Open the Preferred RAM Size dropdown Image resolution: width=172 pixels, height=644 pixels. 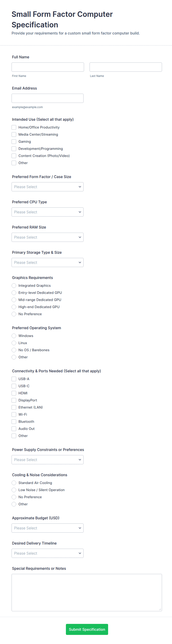tap(48, 237)
